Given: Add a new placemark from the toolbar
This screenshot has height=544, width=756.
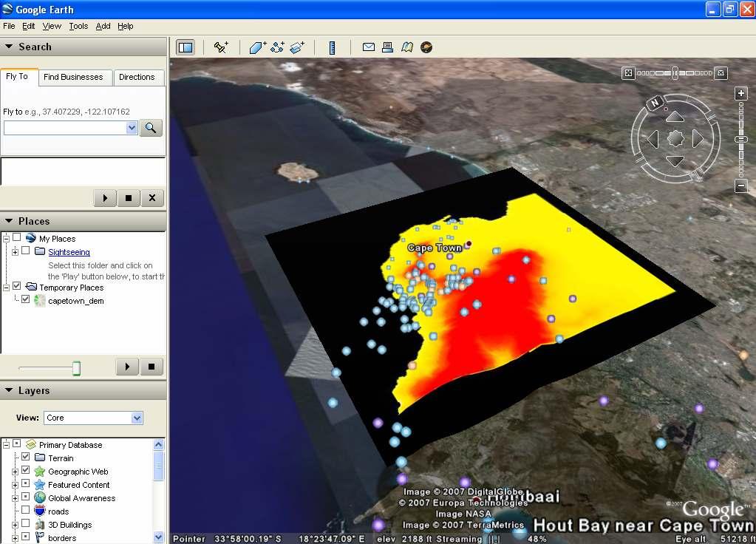Looking at the screenshot, I should coord(221,47).
